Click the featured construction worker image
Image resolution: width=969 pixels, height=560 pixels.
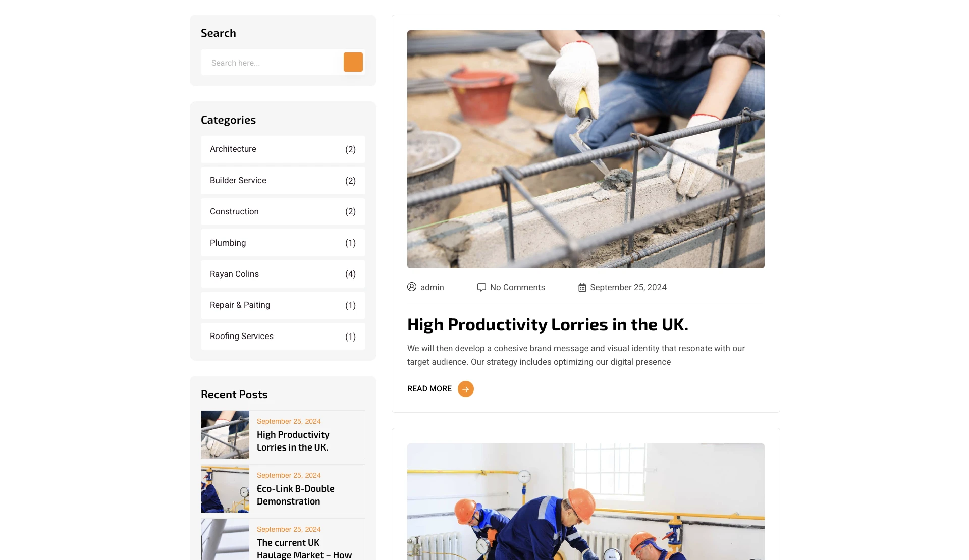[x=586, y=149]
